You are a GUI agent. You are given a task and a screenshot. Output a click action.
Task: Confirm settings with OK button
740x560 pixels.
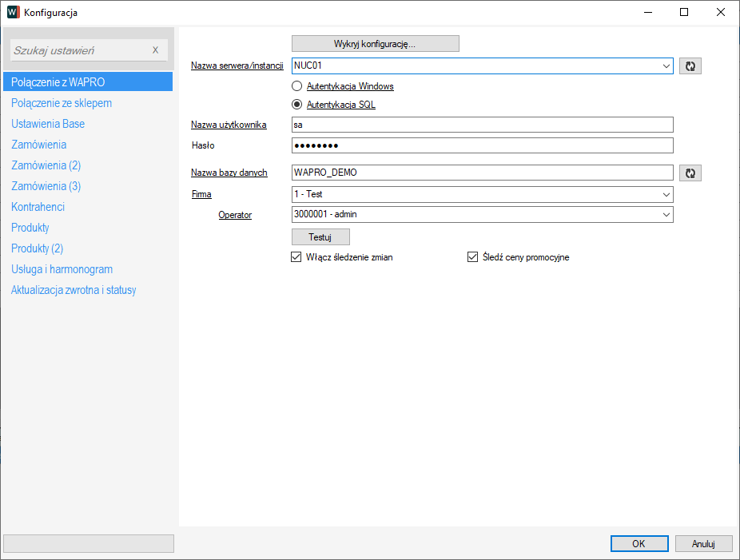click(x=639, y=543)
